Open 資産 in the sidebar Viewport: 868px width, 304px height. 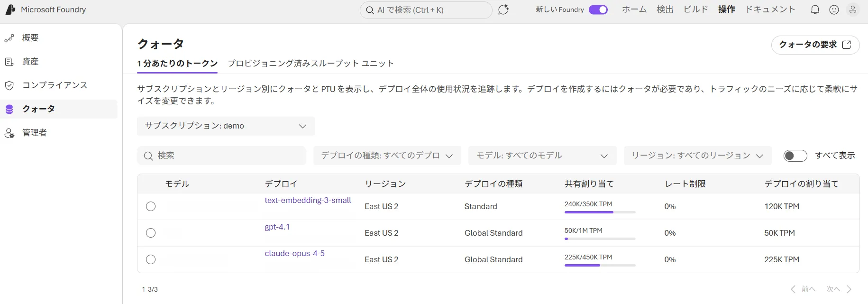pos(59,62)
